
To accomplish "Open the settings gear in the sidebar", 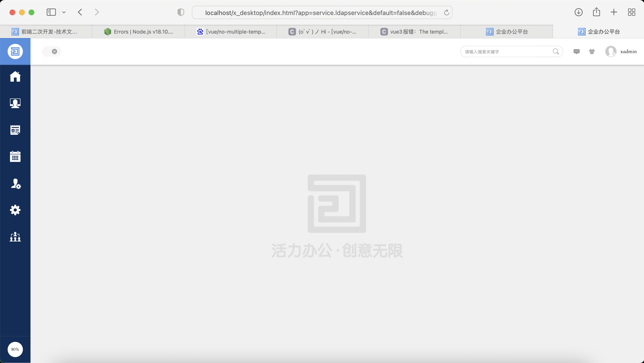I will 15,210.
